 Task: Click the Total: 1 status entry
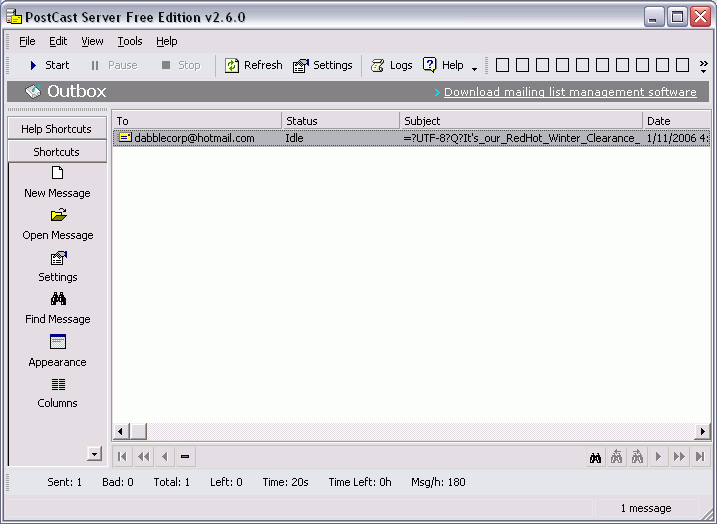[x=172, y=482]
